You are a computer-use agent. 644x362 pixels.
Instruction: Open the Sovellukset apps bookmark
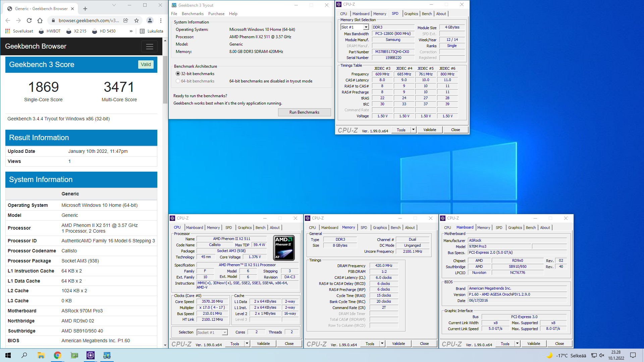coord(19,31)
